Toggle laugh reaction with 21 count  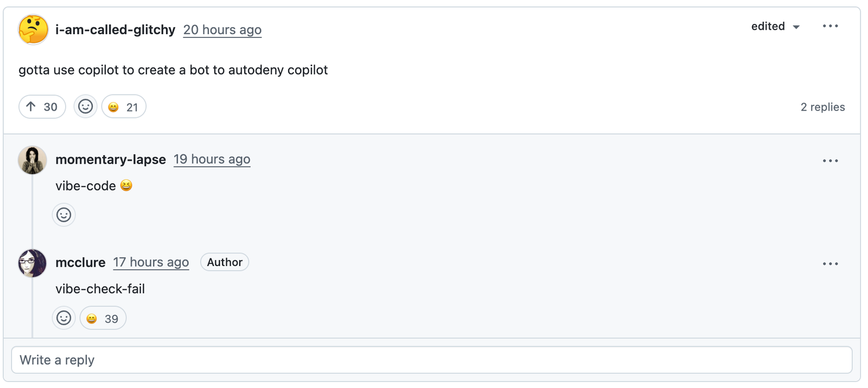124,107
